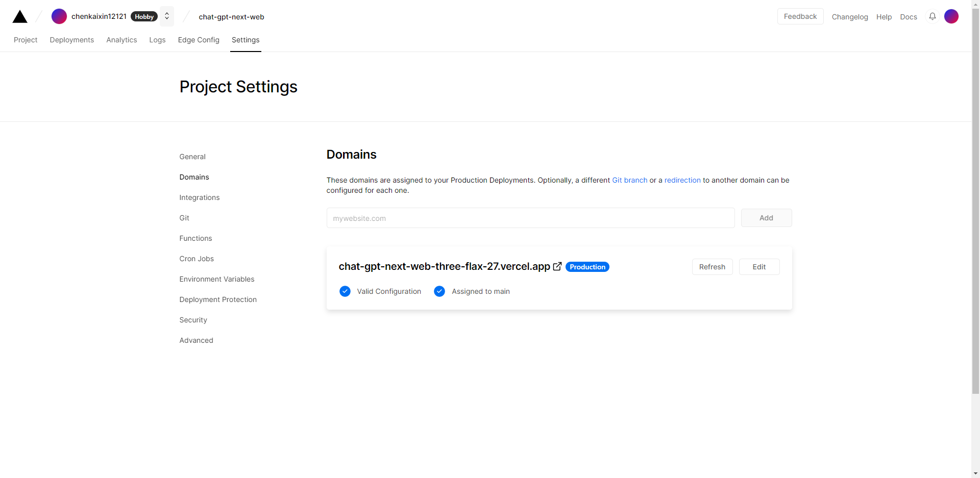This screenshot has height=478, width=980.
Task: Switch to the Deployments tab
Action: coord(72,40)
